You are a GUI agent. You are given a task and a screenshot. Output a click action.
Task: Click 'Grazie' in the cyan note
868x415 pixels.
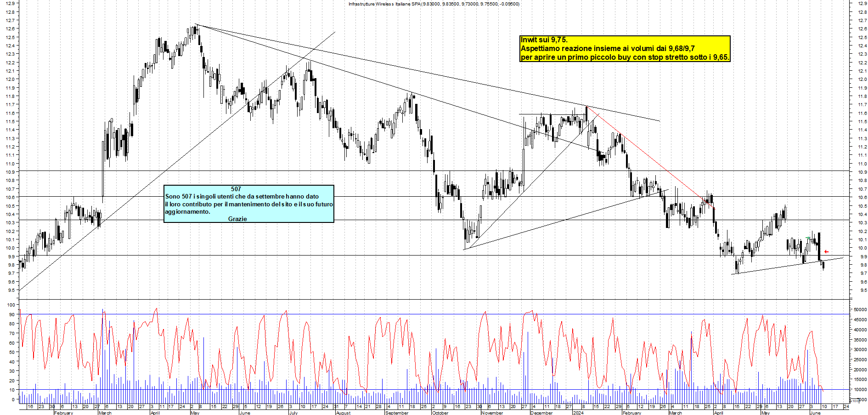pos(237,219)
